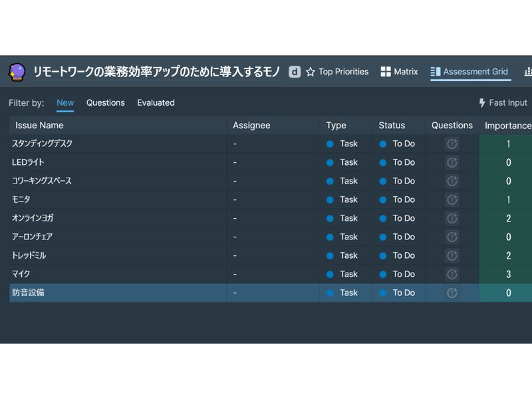Click To Do status of LEDライト
This screenshot has height=399, width=532.
404,162
